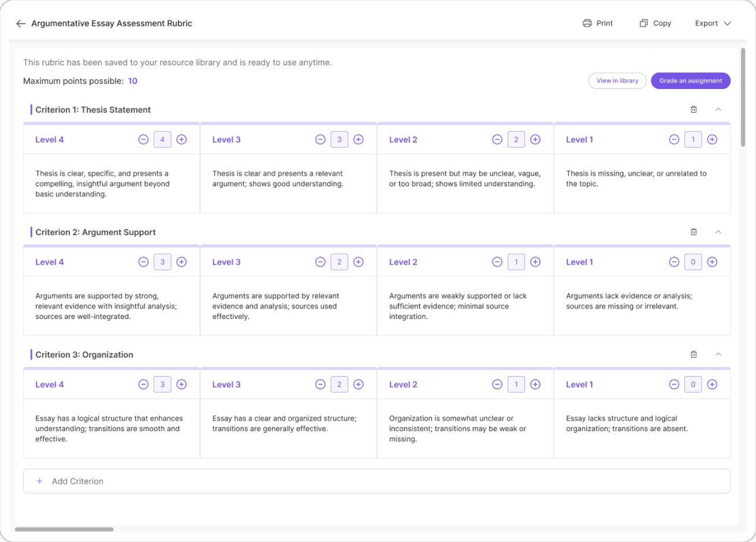Delete Criterion 3: Organization

pos(694,354)
